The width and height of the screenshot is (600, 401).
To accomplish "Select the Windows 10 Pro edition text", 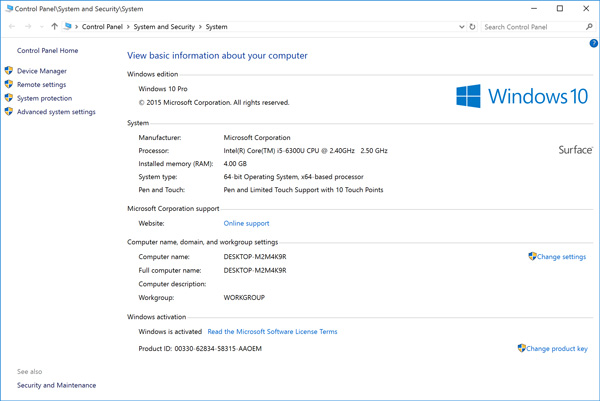I will [163, 89].
